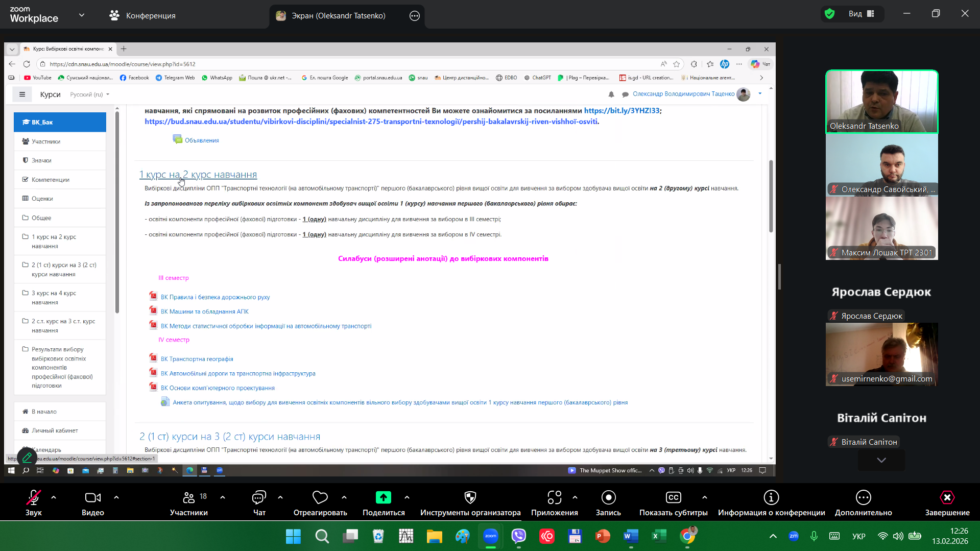Viewport: 980px width, 551px height.
Task: Open the React heart menu
Action: (x=320, y=498)
